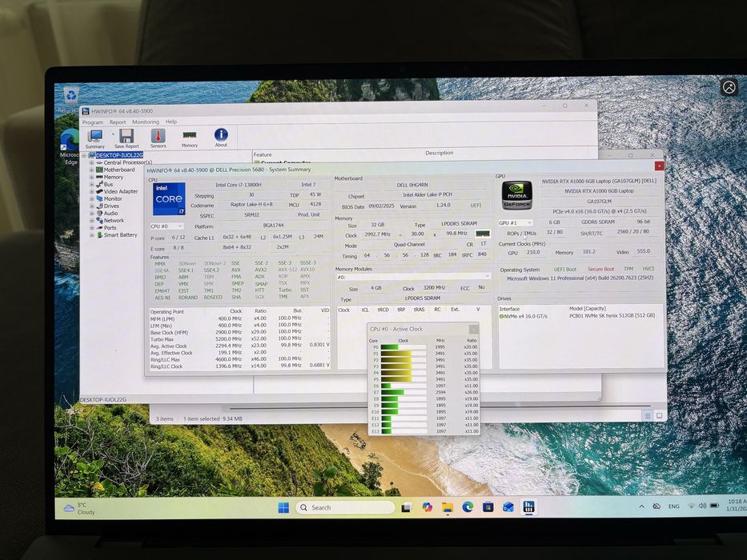Open the Help menu
747x560 pixels.
pos(171,122)
